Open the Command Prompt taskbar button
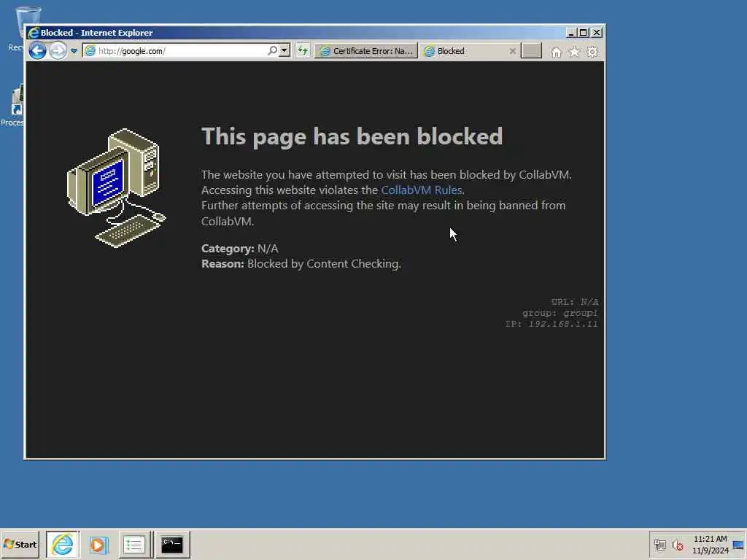Image resolution: width=747 pixels, height=560 pixels. click(172, 544)
